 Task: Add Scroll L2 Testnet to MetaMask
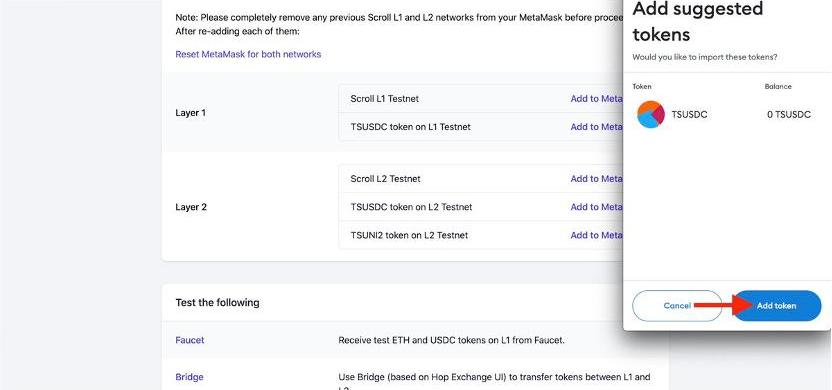coord(596,179)
